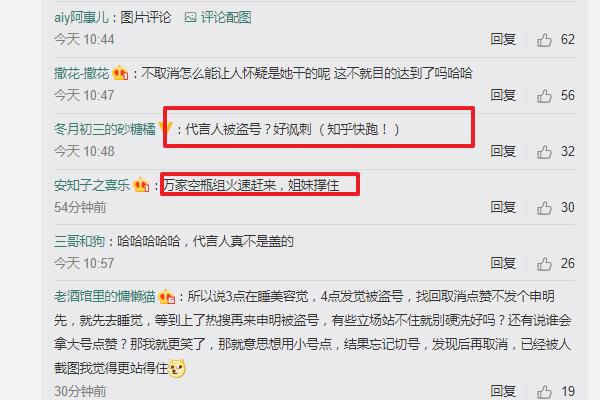The image size is (600, 400).
Task: Like the comment with 62 likes
Action: 544,40
